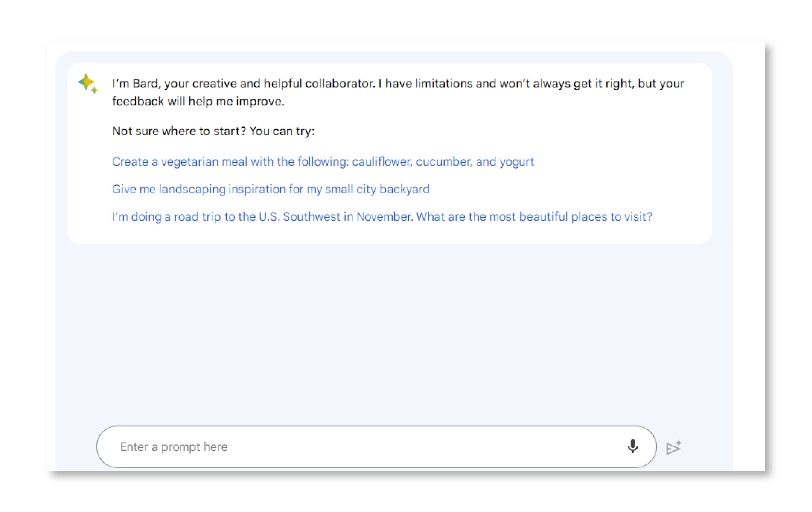Select the landscaping inspiration backyard suggestion
Screen dimensions: 812x512
(x=271, y=189)
